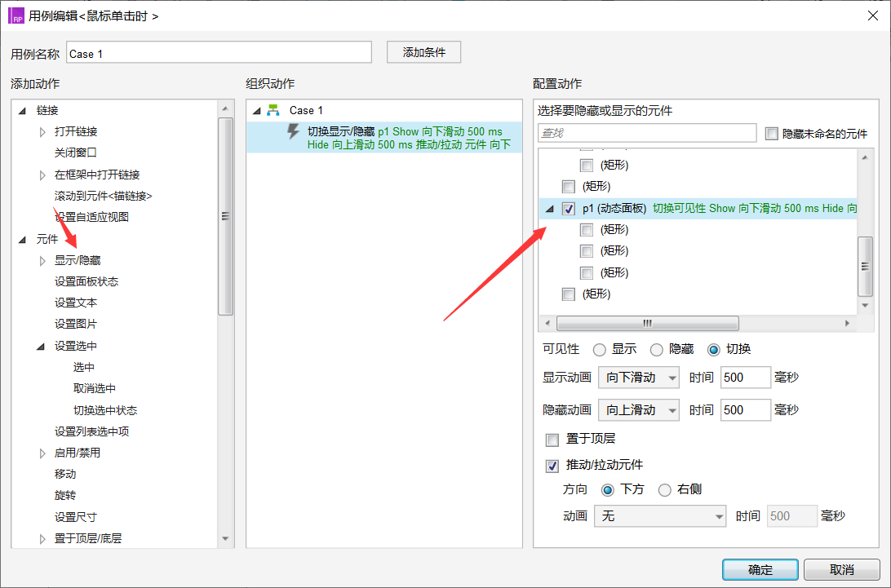Select the 选中 action
Viewport: 891px width, 588px height.
point(83,368)
